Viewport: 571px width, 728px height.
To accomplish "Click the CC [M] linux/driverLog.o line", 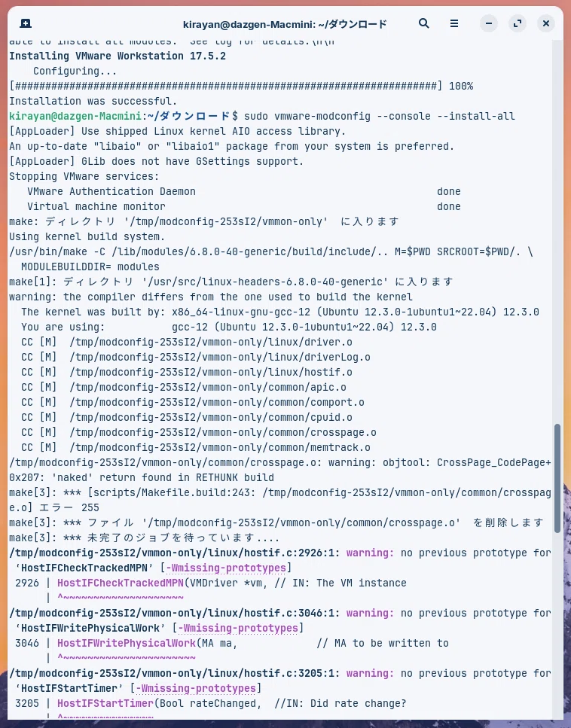I will (196, 357).
